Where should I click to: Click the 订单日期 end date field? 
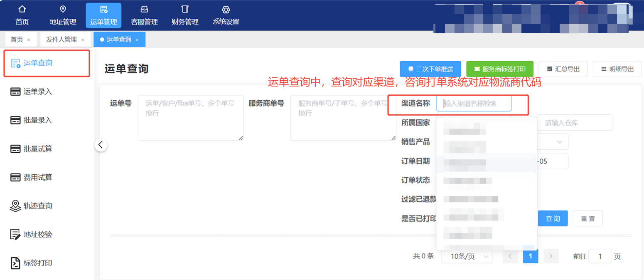[553, 161]
